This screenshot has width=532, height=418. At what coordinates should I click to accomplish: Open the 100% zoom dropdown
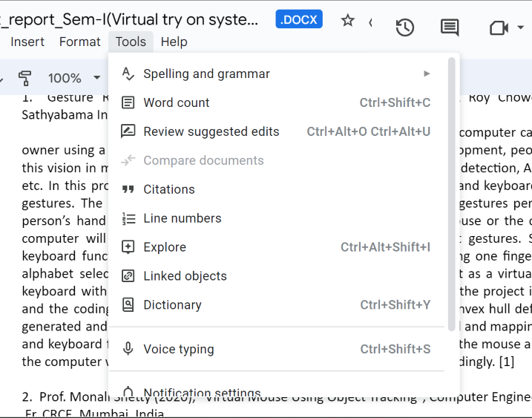74,78
